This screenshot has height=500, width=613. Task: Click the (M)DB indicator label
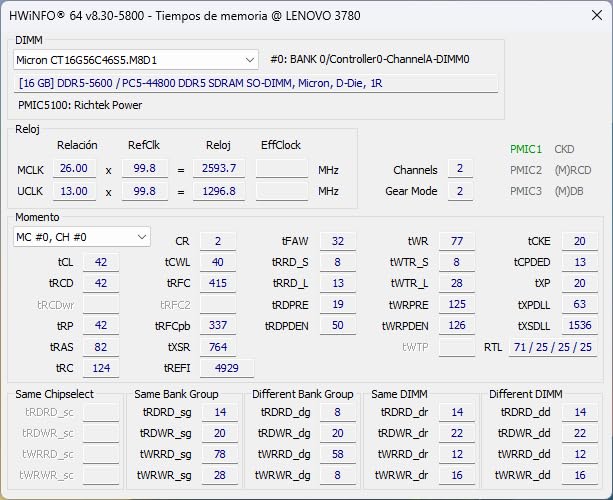point(569,191)
